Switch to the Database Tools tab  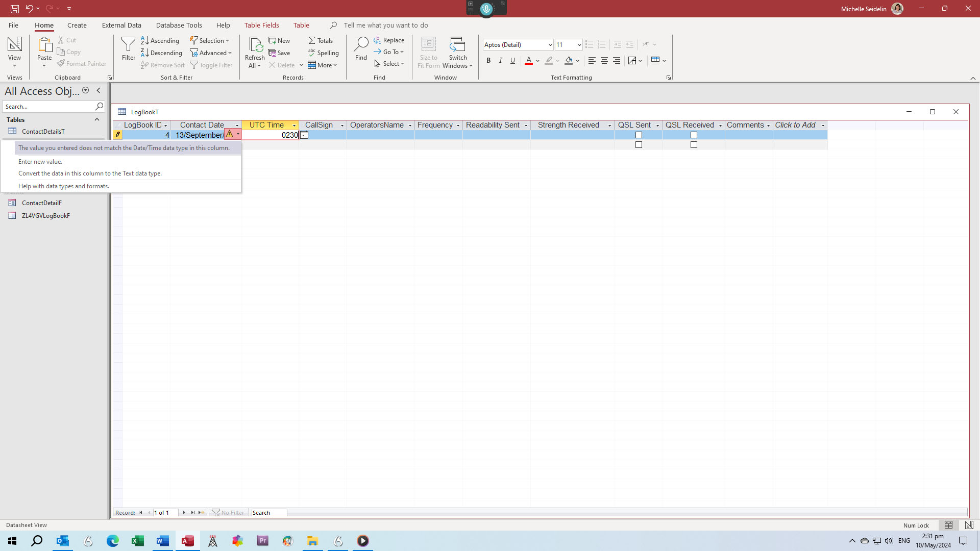(179, 25)
